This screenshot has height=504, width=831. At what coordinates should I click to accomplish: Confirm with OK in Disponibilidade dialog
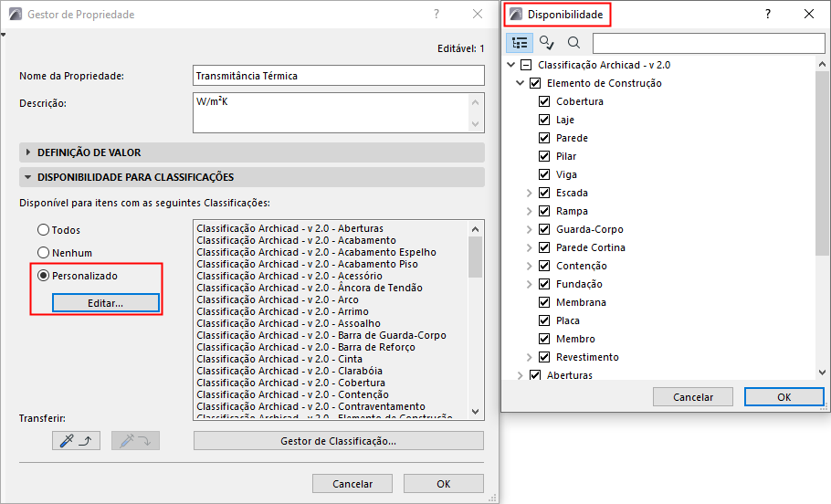(x=784, y=397)
